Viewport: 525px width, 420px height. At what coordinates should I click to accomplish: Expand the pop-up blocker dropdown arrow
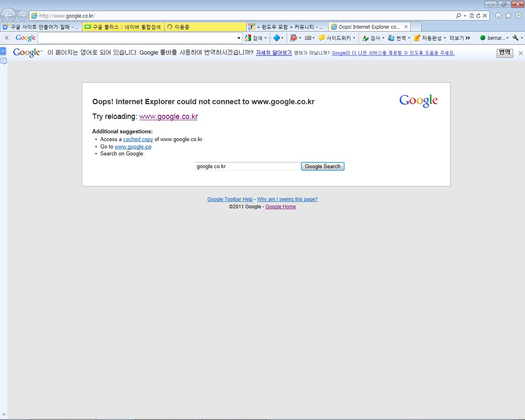[x=300, y=38]
